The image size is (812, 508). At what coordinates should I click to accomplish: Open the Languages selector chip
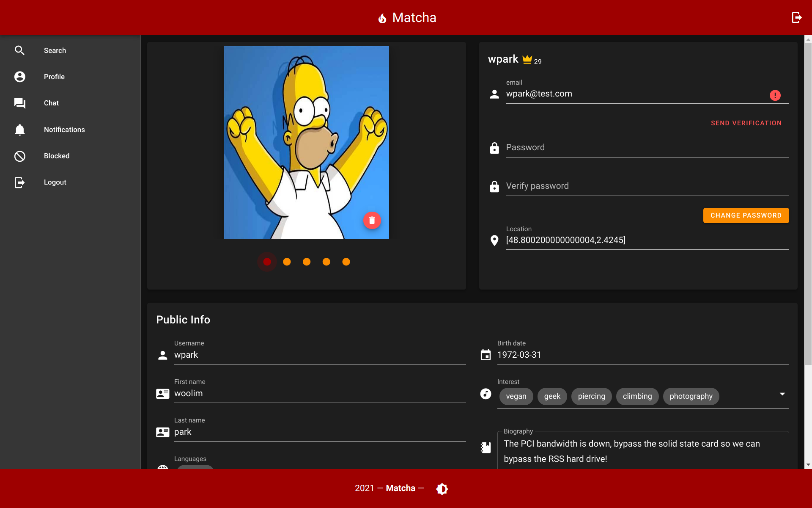click(195, 467)
